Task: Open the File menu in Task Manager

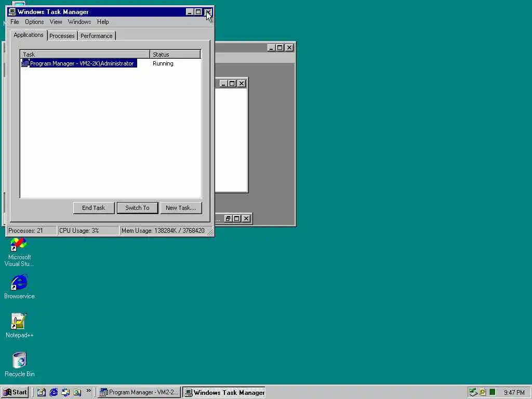Action: (x=15, y=22)
